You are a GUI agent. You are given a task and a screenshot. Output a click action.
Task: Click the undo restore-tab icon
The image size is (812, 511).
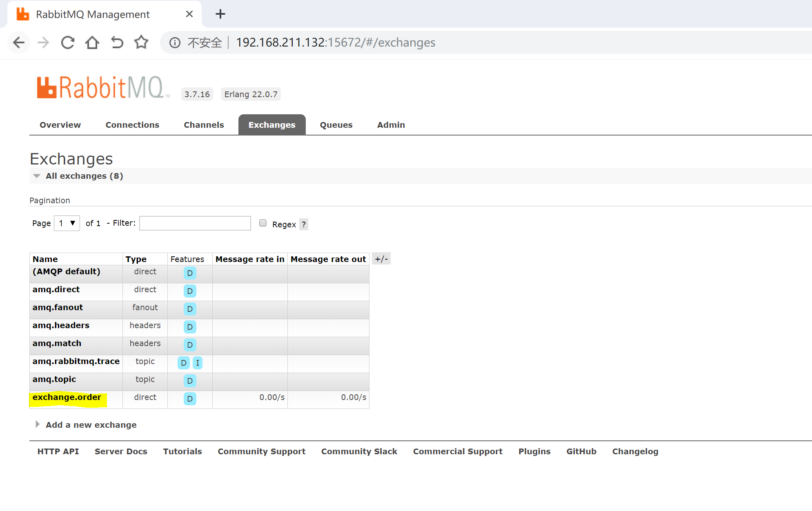pos(117,42)
